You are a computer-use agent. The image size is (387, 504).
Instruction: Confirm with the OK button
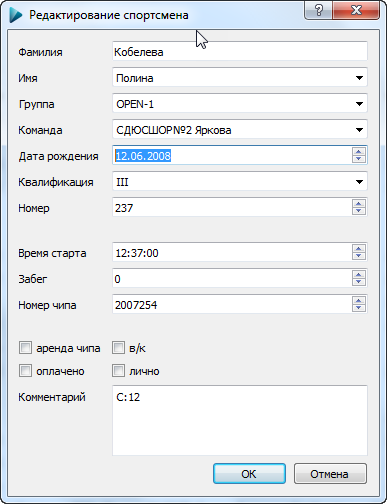point(249,473)
